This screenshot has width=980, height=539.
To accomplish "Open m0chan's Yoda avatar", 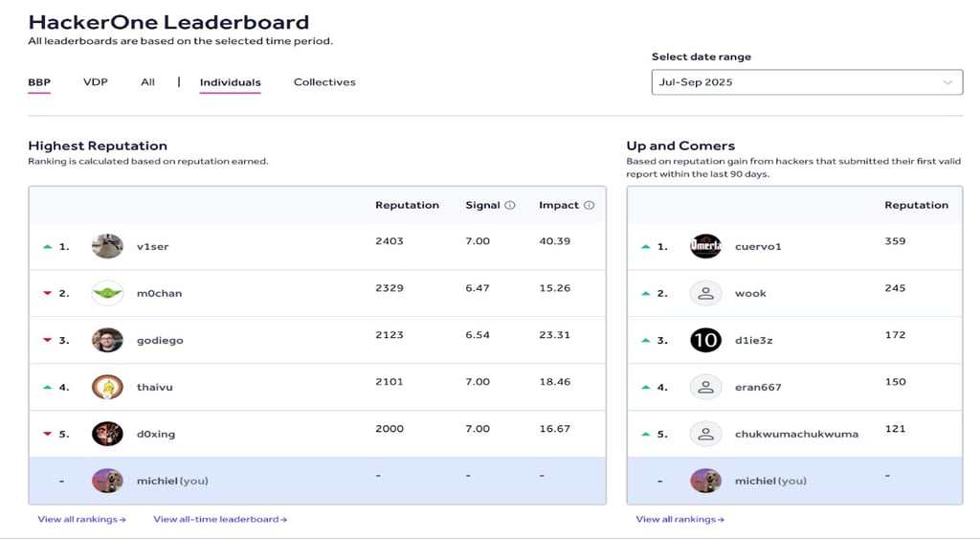I will (x=107, y=293).
